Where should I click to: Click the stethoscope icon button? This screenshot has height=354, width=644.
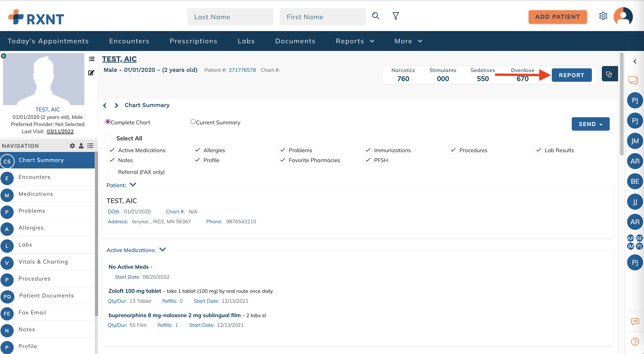[609, 74]
